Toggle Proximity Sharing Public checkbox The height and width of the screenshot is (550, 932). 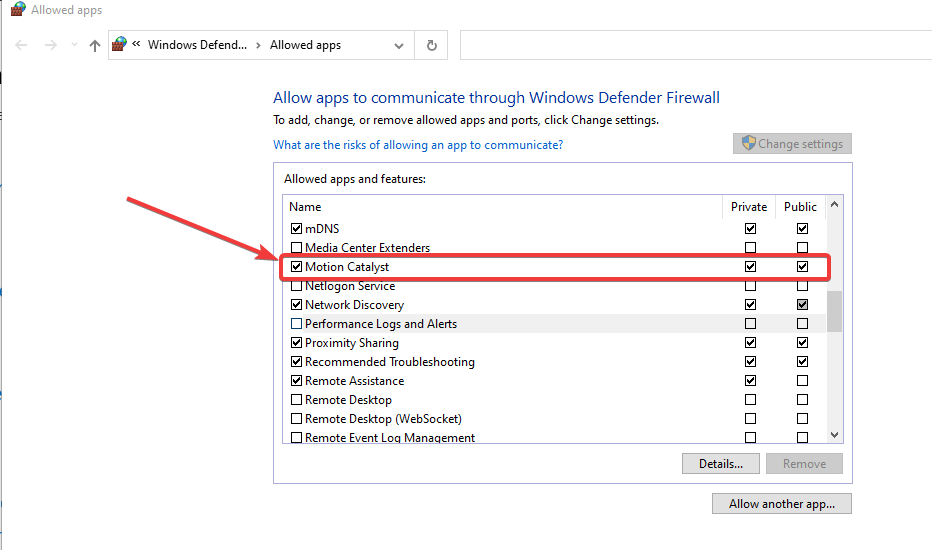[802, 342]
